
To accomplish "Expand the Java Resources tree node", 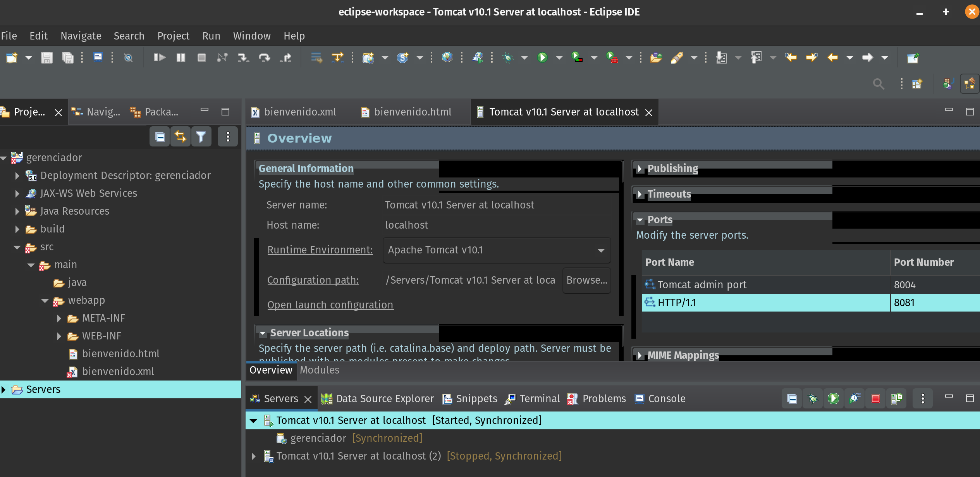I will pyautogui.click(x=17, y=212).
